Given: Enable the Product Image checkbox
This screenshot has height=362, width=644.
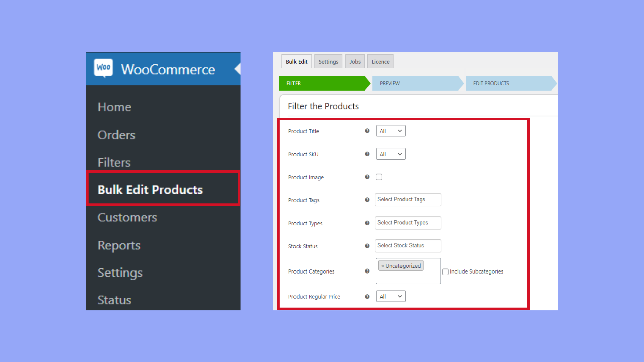Looking at the screenshot, I should coord(379,177).
